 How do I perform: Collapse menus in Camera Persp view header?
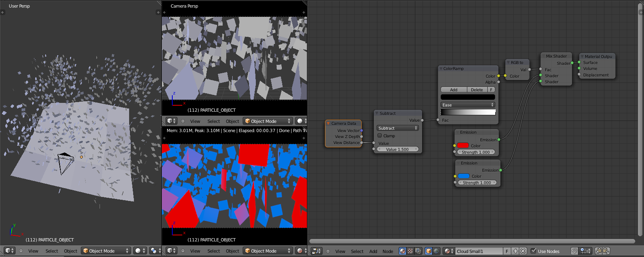click(x=183, y=121)
